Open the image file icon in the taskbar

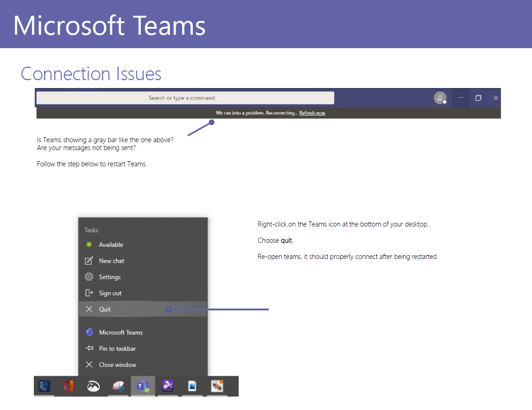pyautogui.click(x=192, y=386)
